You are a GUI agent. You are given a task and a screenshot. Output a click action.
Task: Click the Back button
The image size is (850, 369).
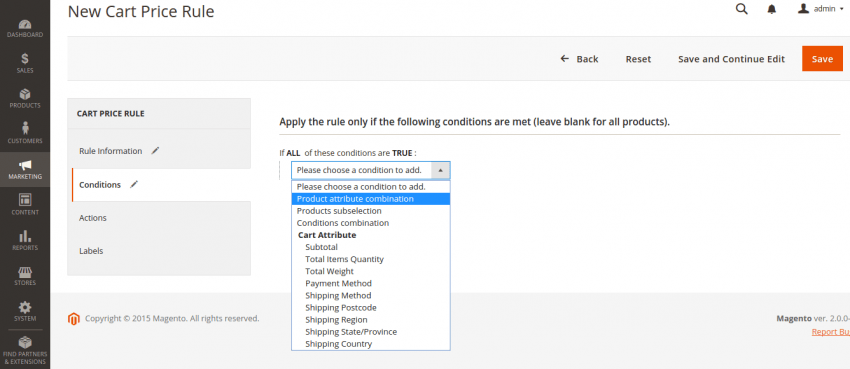click(579, 59)
